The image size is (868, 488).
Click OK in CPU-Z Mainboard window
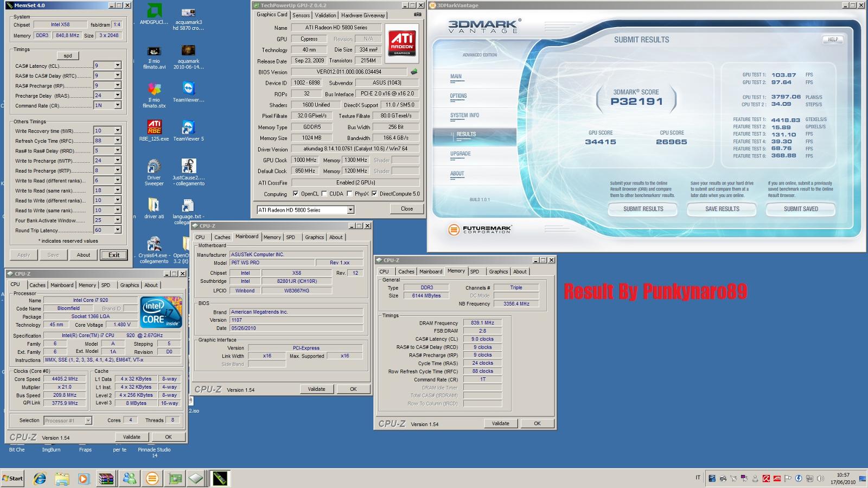(353, 389)
